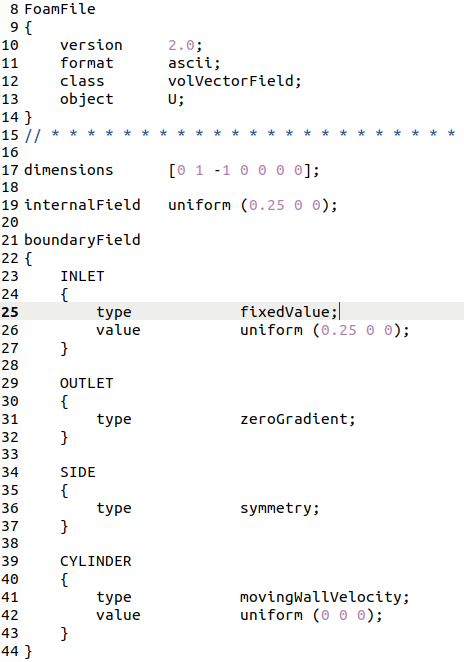Click the volVectorField class value
The height and width of the screenshot is (662, 464).
click(x=231, y=81)
